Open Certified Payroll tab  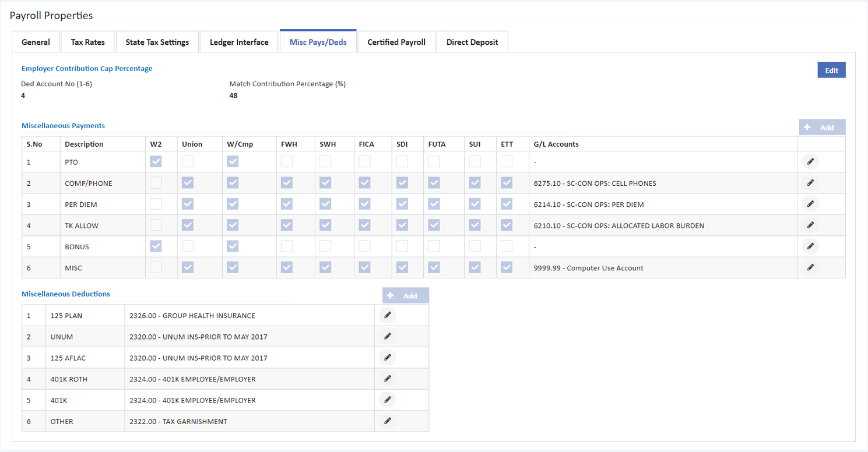396,42
